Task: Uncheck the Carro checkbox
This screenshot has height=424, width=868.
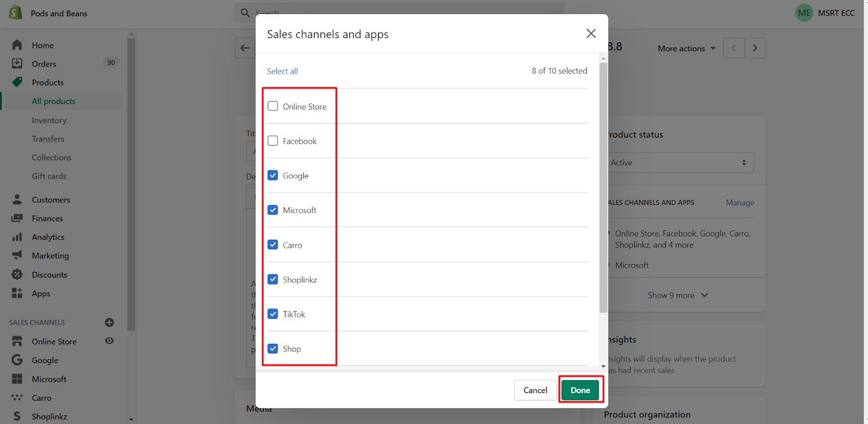Action: (273, 245)
